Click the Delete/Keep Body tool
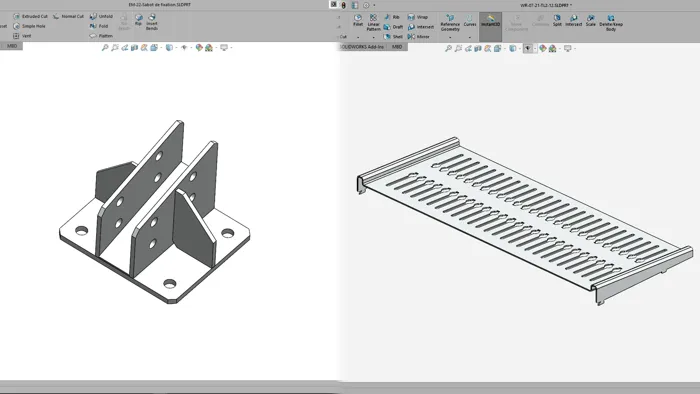 (611, 23)
